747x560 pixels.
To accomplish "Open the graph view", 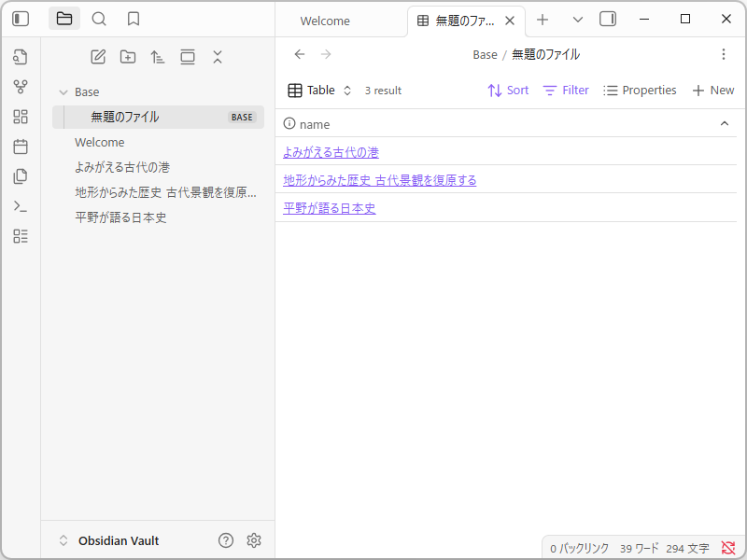I will pos(20,87).
